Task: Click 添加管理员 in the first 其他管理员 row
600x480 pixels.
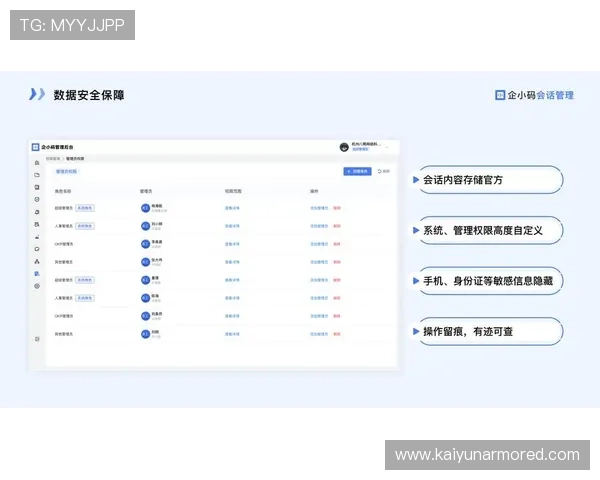Action: 319,262
